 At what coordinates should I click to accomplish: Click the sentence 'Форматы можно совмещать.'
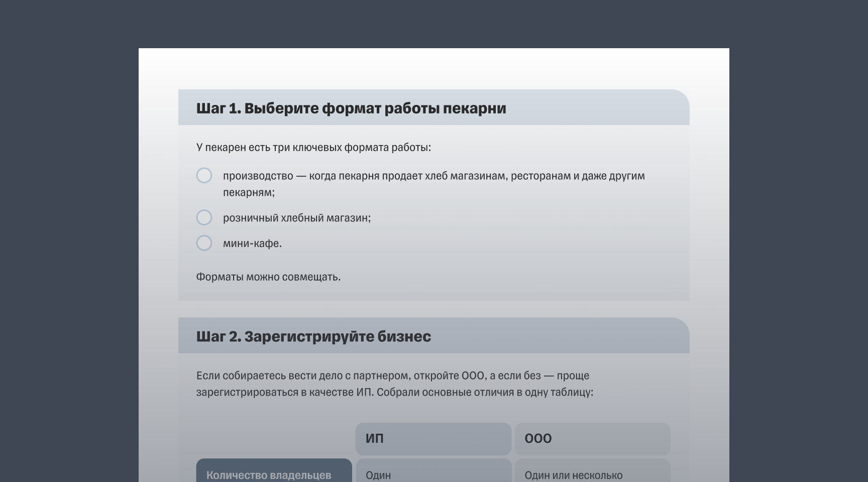tap(268, 277)
